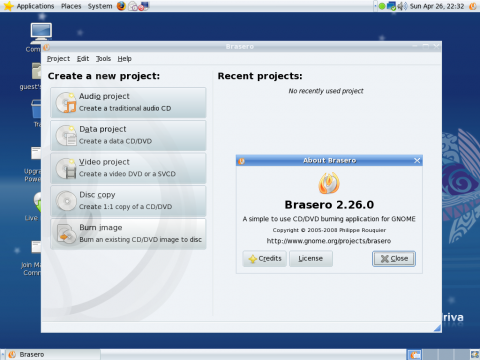Click the plain disc icon for Disc copy
Viewport: 480px width, 360px height.
point(66,201)
